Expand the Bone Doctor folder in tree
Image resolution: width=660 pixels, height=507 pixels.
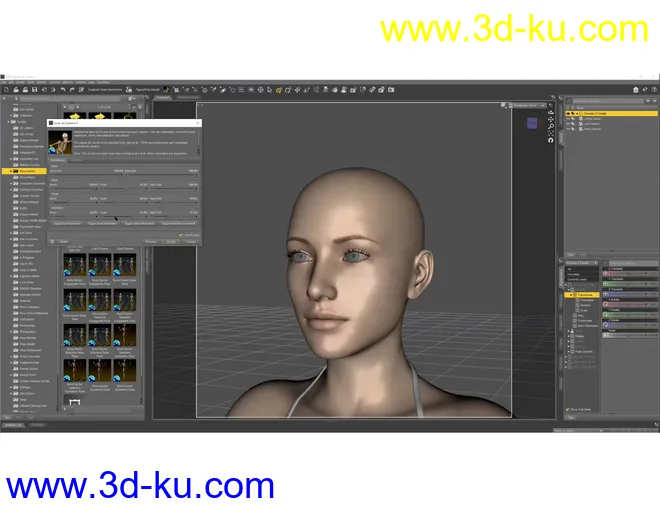pyautogui.click(x=12, y=171)
